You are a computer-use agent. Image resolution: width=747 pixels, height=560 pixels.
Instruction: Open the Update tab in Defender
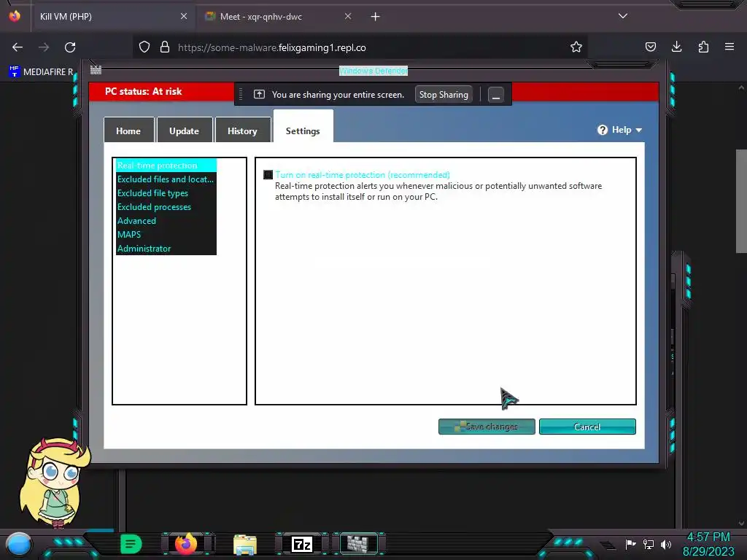[185, 131]
